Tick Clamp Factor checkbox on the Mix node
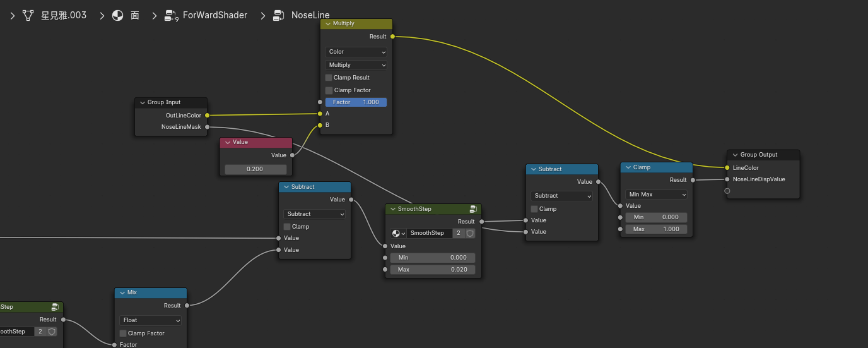 [x=123, y=333]
